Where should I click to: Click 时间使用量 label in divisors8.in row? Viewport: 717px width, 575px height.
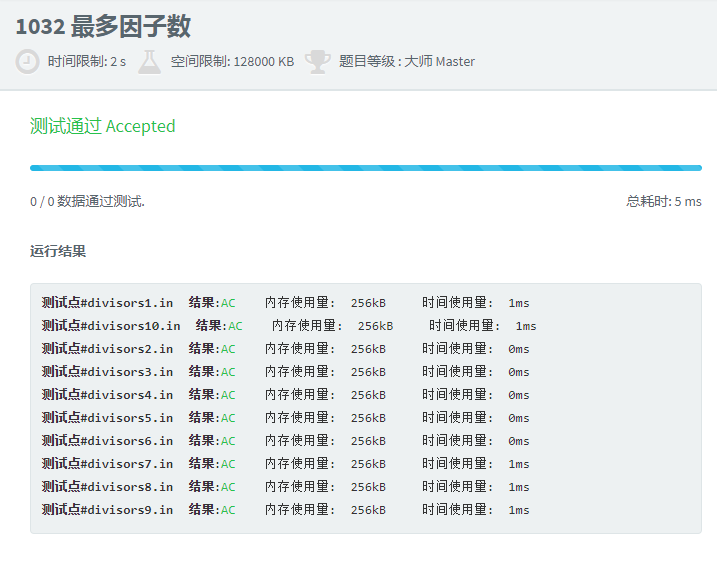point(457,486)
